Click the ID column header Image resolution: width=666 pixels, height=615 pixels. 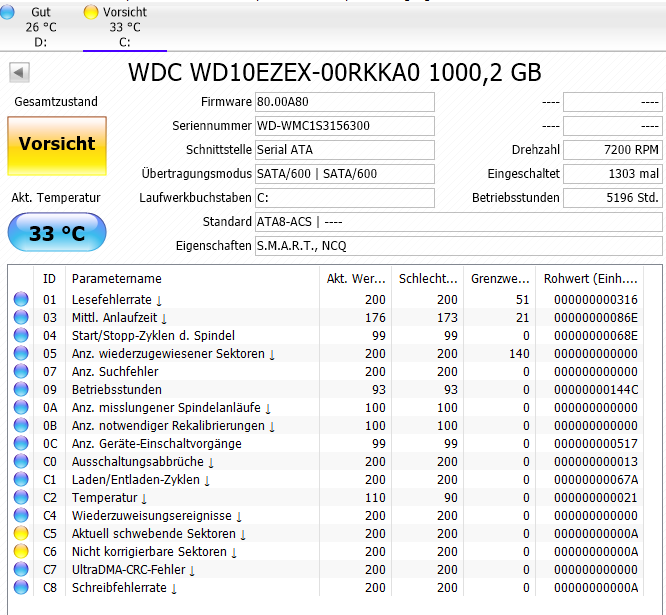coord(49,279)
